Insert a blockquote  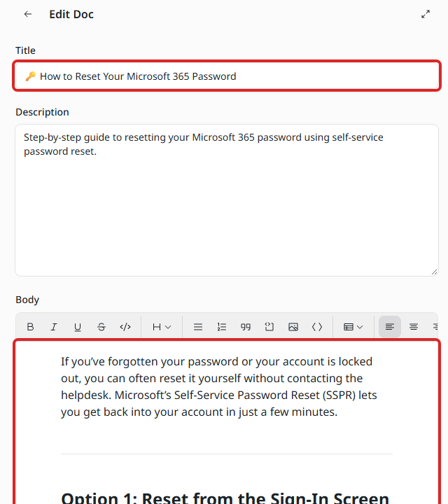246,327
